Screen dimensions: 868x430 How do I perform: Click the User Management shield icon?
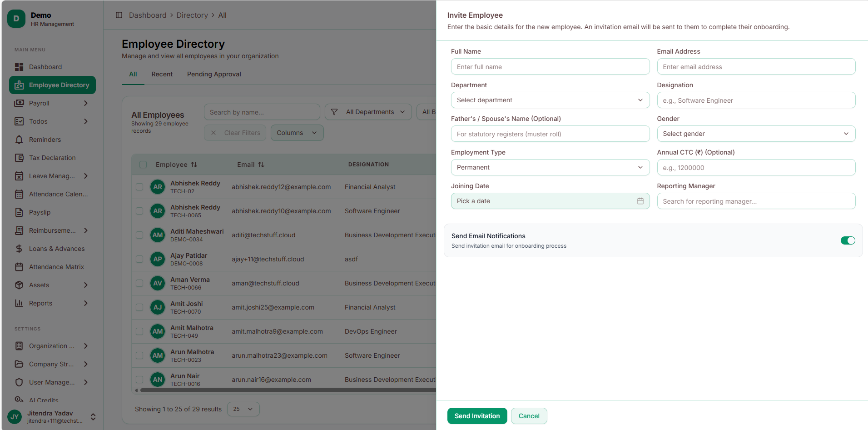19,382
